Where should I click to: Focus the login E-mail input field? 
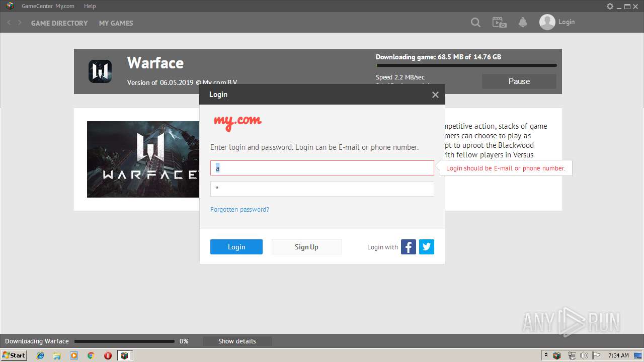click(x=322, y=168)
